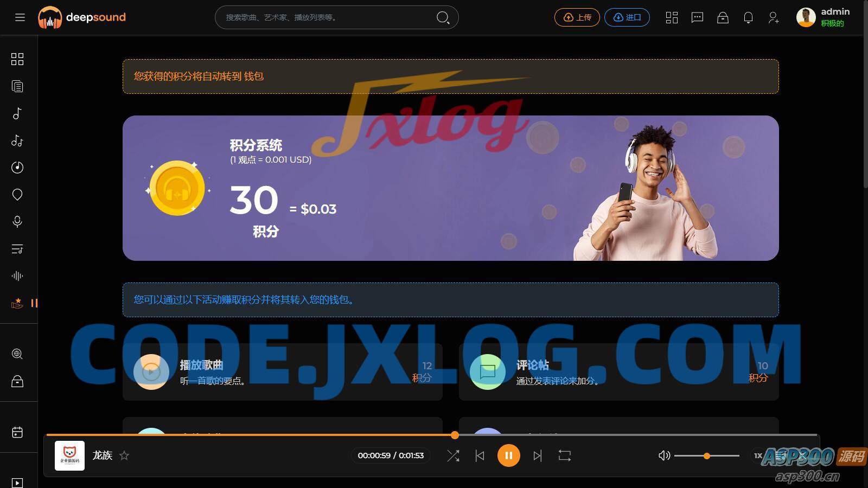Viewport: 868px width, 488px height.
Task: Open the admin profile menu
Action: (823, 17)
